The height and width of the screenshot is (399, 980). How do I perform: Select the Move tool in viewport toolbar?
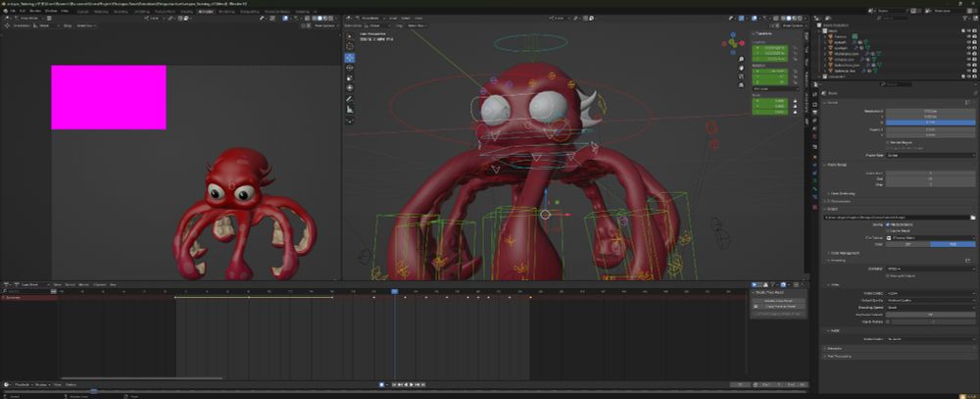tap(350, 58)
